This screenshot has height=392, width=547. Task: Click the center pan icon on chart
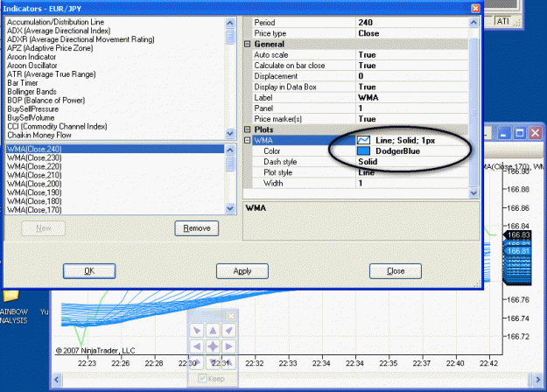[213, 346]
